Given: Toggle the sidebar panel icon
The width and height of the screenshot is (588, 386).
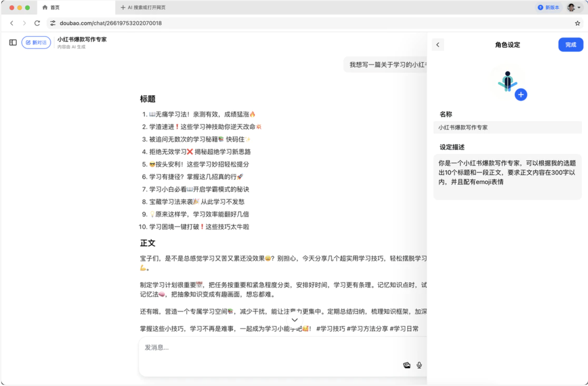Looking at the screenshot, I should point(13,42).
